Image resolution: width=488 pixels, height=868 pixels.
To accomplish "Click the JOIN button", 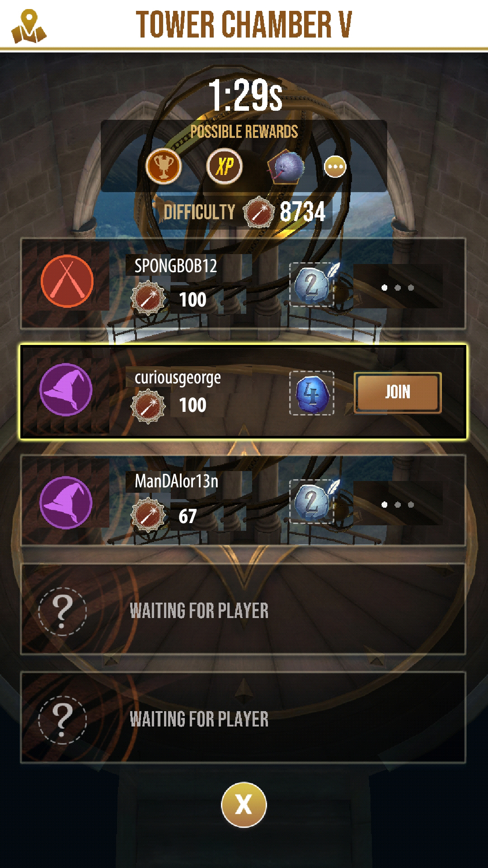I will pyautogui.click(x=398, y=392).
